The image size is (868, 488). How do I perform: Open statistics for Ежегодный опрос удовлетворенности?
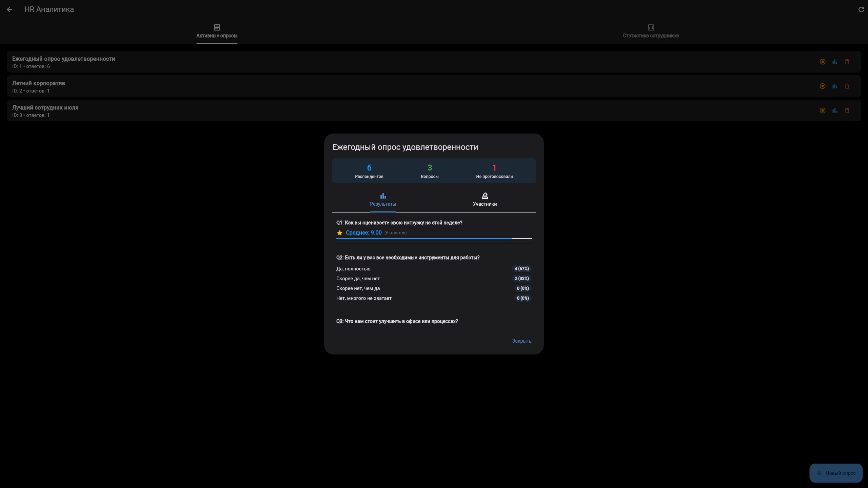835,62
